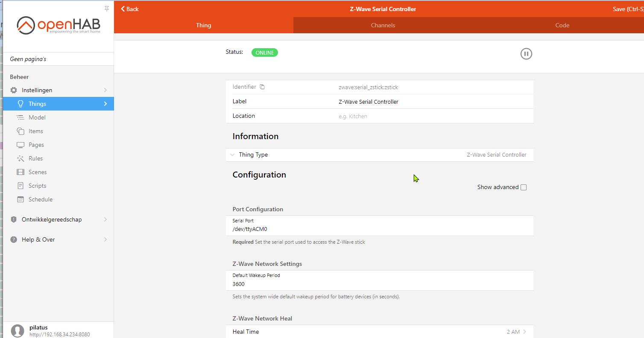Click the Location text field
644x338 pixels.
click(x=431, y=116)
